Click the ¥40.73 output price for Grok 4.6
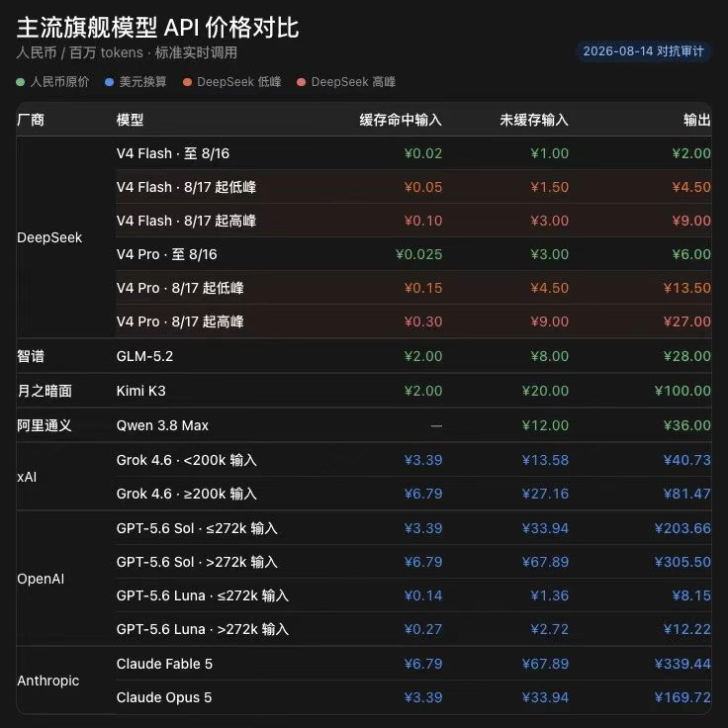Viewport: 728px width, 728px height. pyautogui.click(x=687, y=460)
